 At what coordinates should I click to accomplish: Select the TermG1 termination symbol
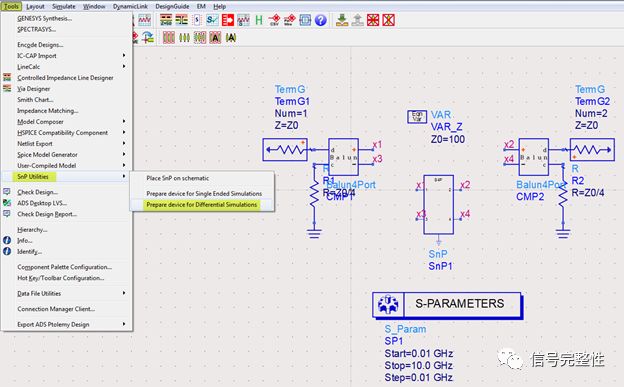(x=285, y=150)
